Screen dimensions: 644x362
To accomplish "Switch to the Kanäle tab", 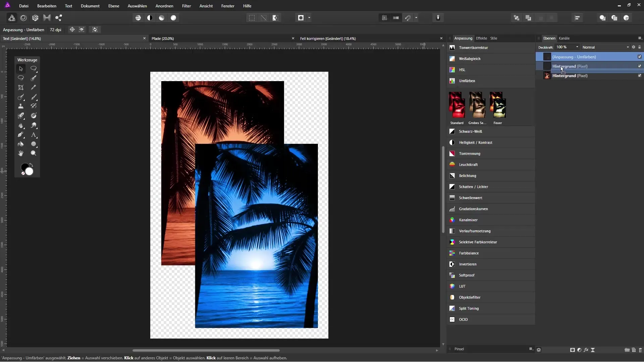I will point(564,38).
